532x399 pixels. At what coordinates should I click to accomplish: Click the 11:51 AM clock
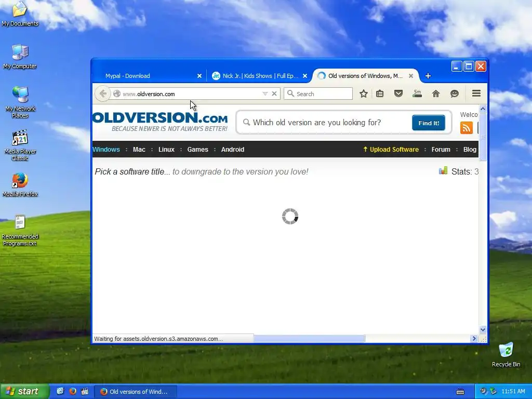pyautogui.click(x=513, y=391)
